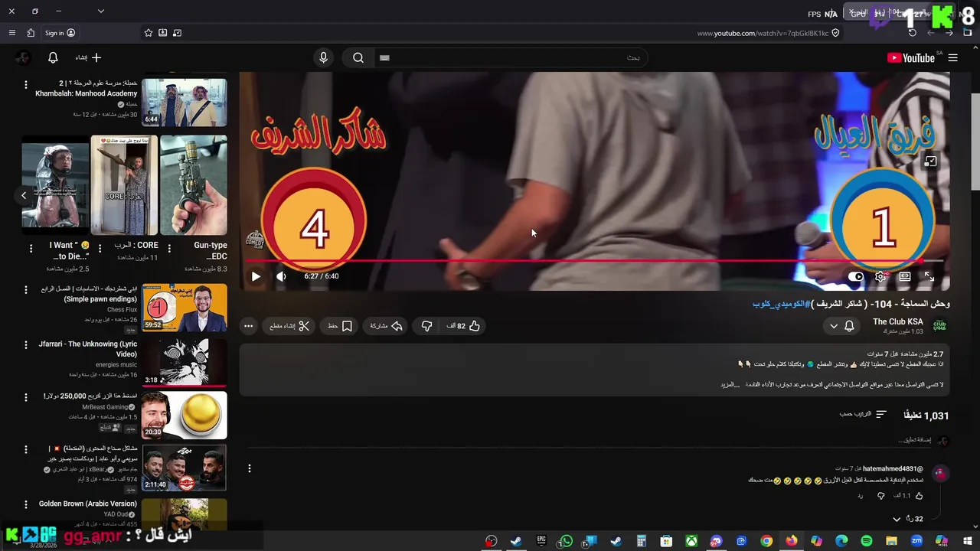Open the YouTube notifications bell
Viewport: 980px width, 551px height.
(53, 58)
